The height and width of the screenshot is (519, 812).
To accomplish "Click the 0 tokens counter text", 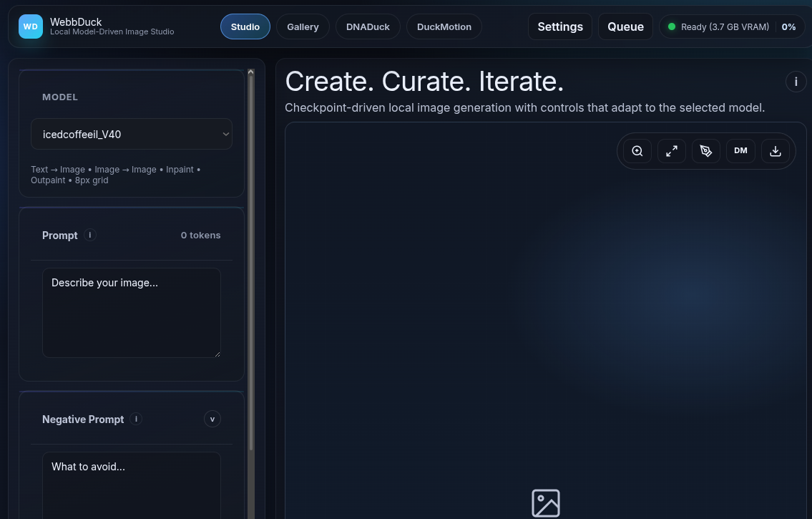I will [x=200, y=235].
